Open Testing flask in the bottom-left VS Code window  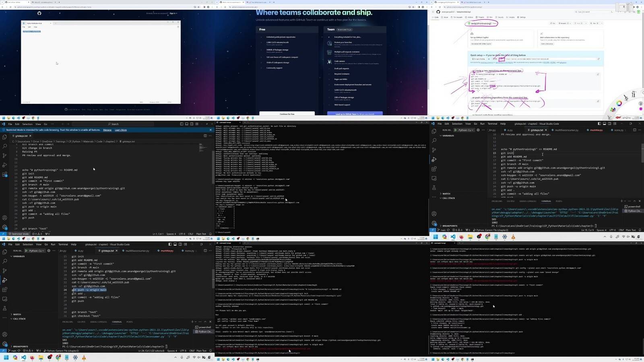coord(4,308)
